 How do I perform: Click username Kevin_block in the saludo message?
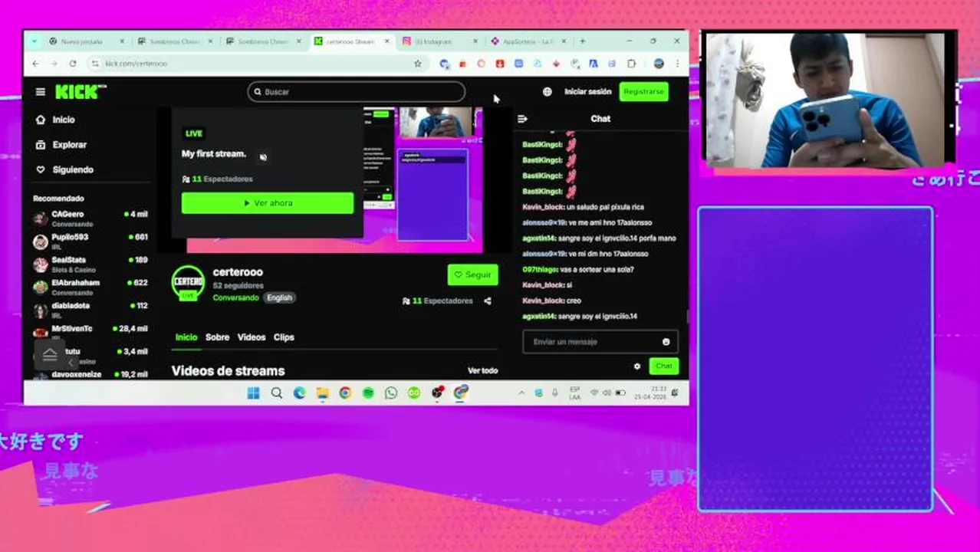click(543, 207)
